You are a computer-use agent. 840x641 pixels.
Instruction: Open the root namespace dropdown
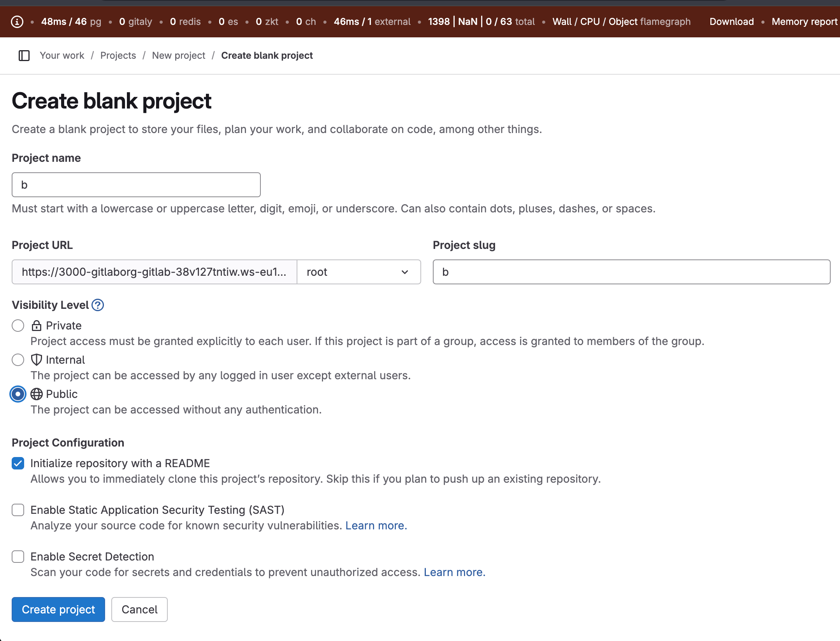pyautogui.click(x=358, y=272)
